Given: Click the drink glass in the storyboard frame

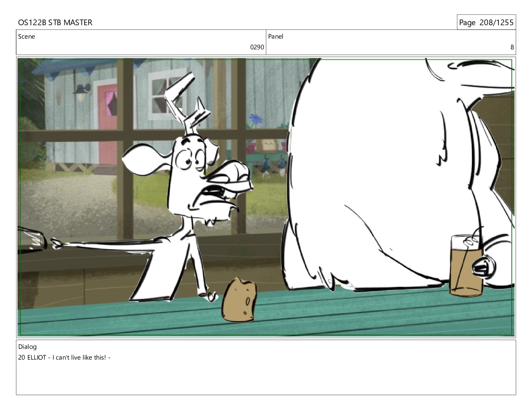Looking at the screenshot, I should 467,266.
